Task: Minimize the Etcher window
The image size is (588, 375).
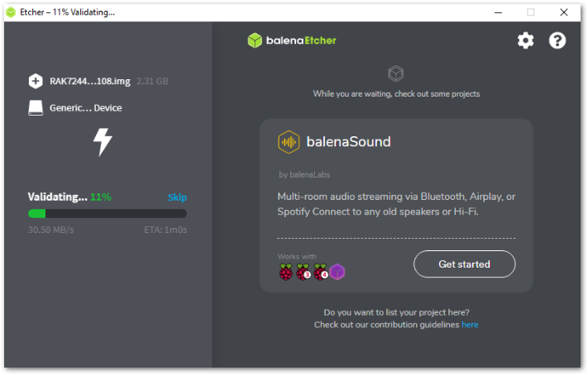Action: pyautogui.click(x=498, y=12)
